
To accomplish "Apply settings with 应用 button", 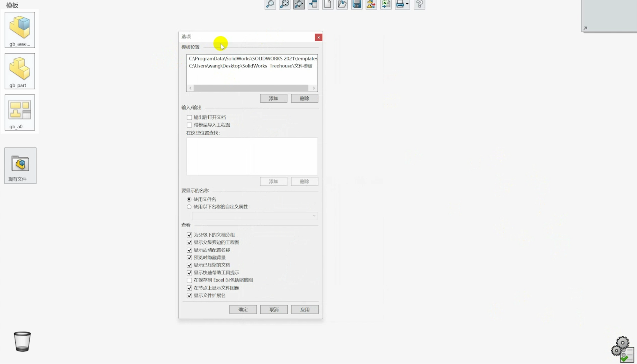I will tap(305, 309).
